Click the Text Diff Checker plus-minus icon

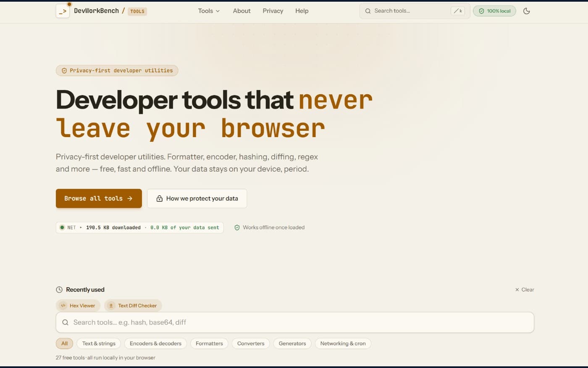[111, 306]
